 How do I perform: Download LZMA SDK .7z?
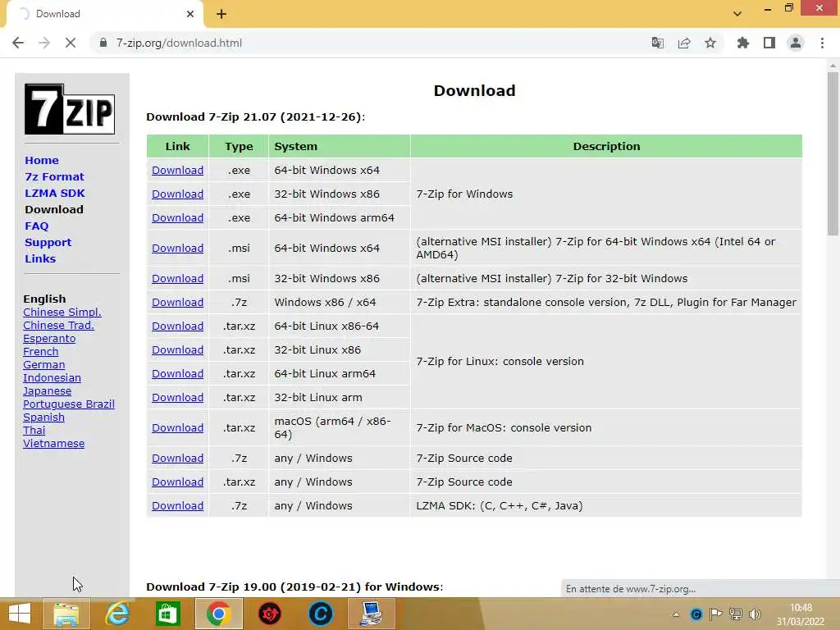click(177, 505)
